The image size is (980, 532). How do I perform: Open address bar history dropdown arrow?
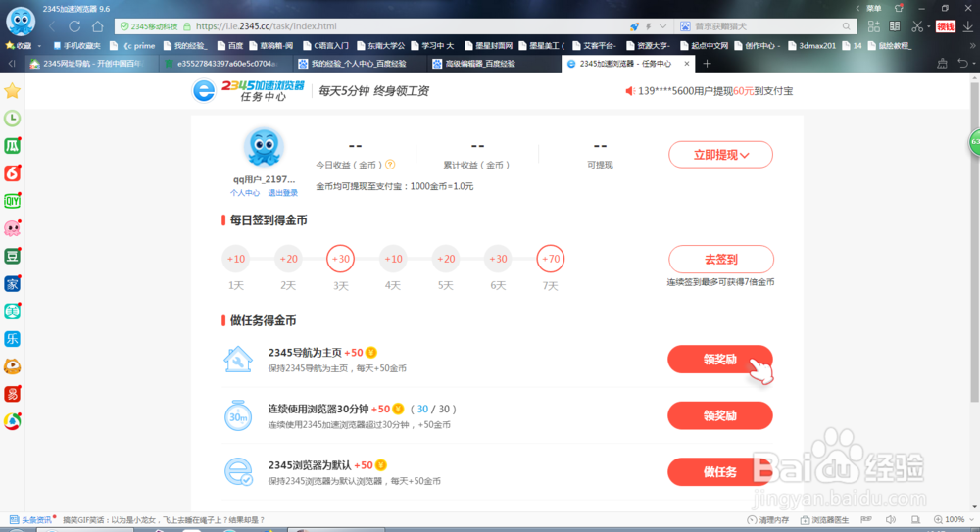(662, 26)
